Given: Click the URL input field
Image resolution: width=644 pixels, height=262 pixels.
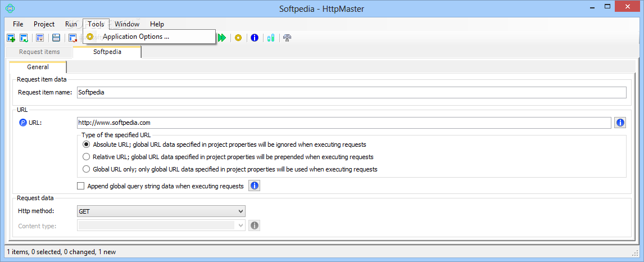Looking at the screenshot, I should point(344,123).
